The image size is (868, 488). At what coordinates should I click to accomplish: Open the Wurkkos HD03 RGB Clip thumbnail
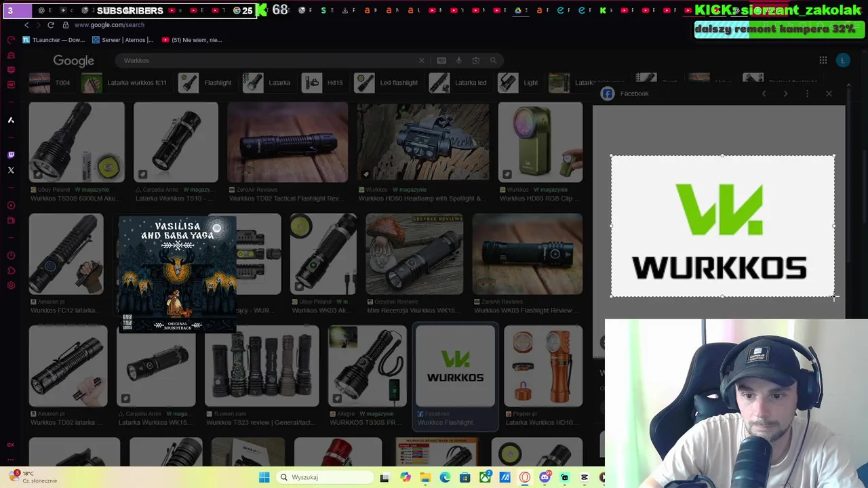pos(540,142)
